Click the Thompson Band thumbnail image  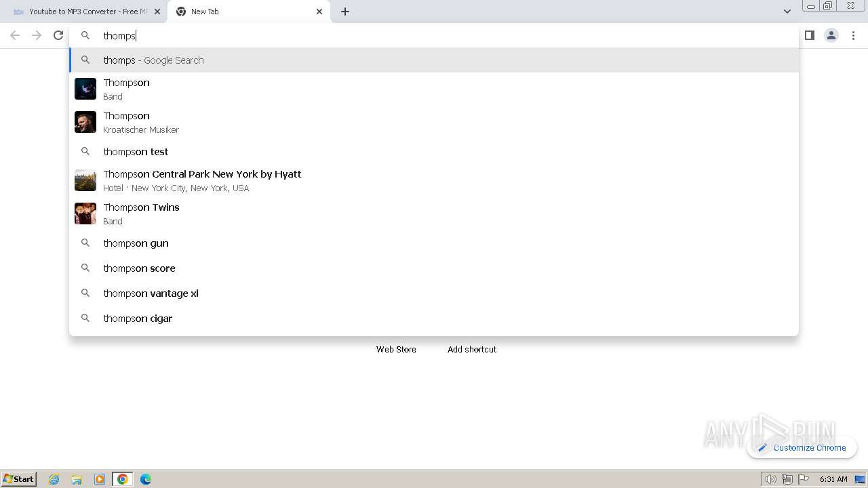[85, 89]
